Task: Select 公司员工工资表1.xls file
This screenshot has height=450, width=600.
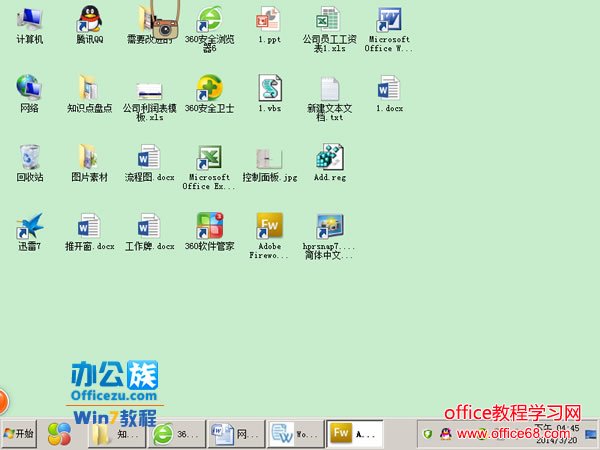Action: click(329, 29)
